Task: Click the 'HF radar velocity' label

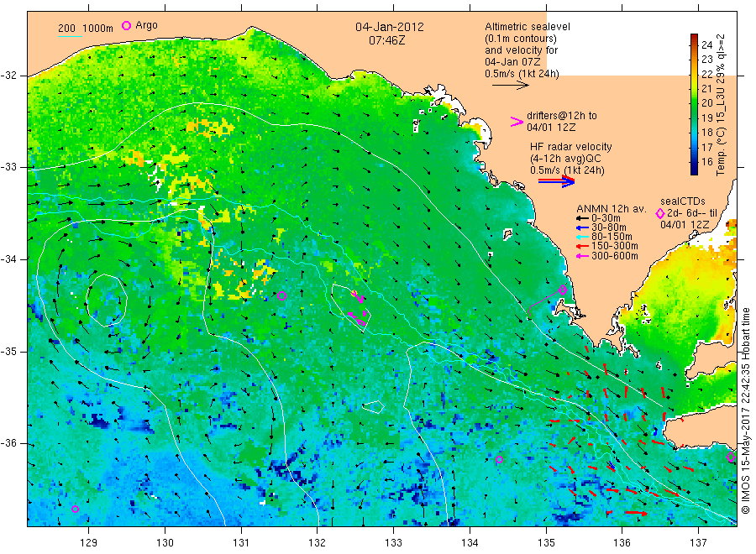Action: pos(571,146)
